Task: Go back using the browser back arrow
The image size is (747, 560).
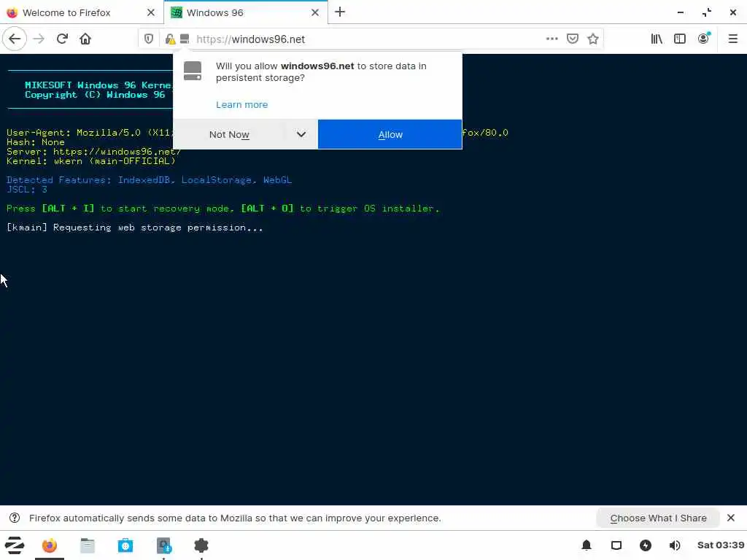Action: (15, 39)
